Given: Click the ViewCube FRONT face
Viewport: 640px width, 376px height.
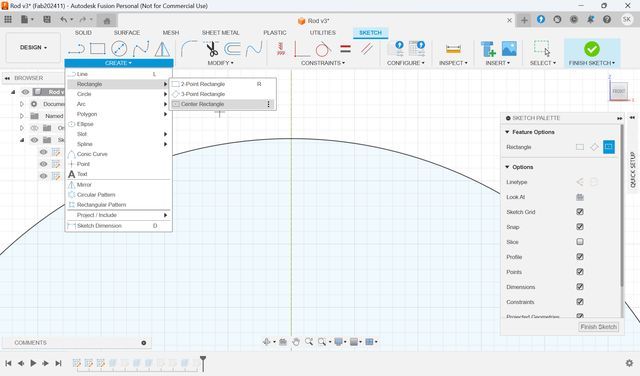Looking at the screenshot, I should coord(619,91).
